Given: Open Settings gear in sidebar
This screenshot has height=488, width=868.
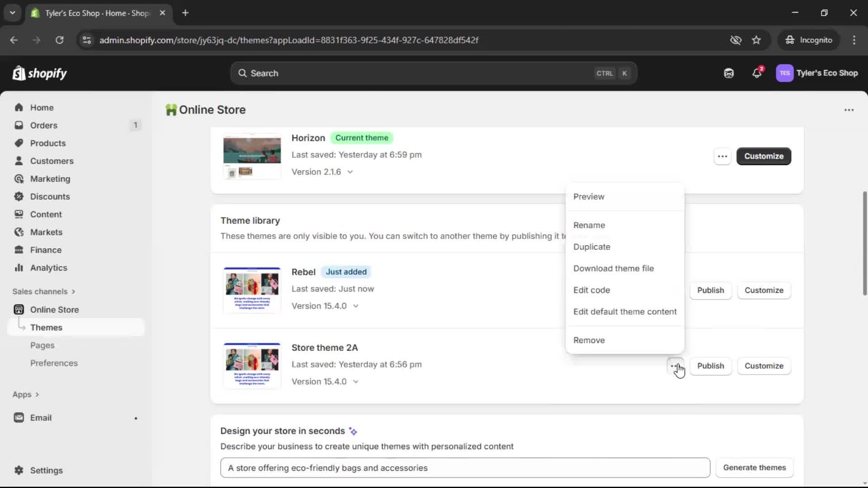Looking at the screenshot, I should pos(46,470).
